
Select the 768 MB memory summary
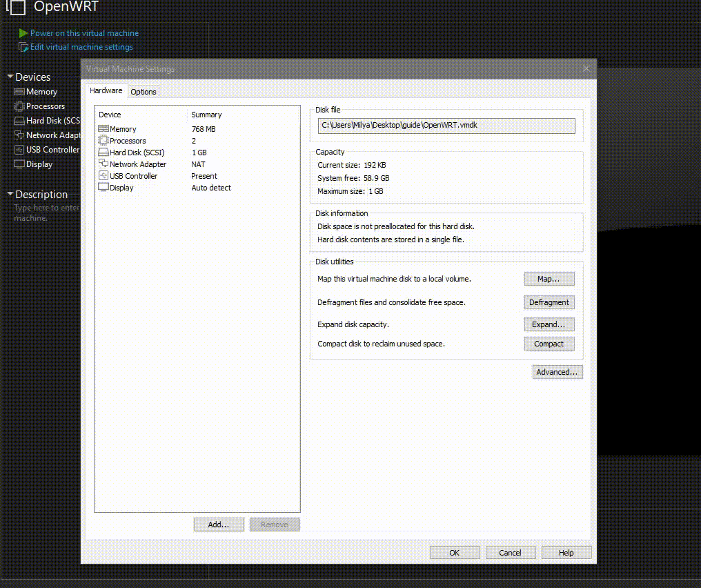point(204,129)
